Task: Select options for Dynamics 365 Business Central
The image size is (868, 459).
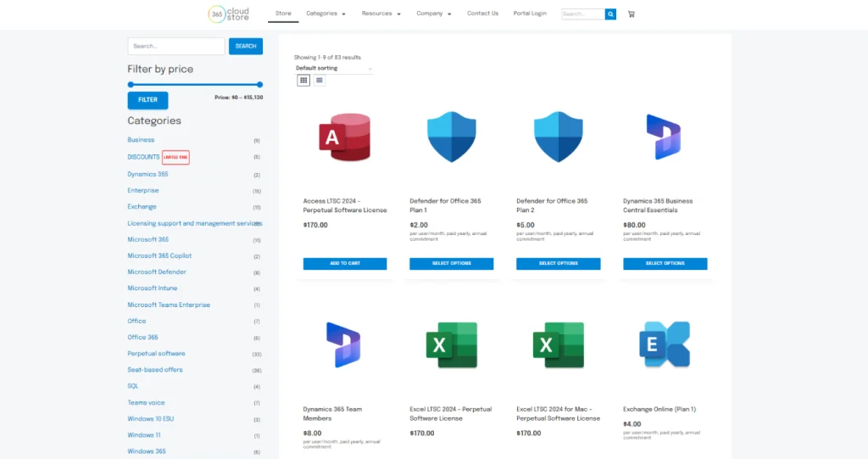Action: [665, 263]
